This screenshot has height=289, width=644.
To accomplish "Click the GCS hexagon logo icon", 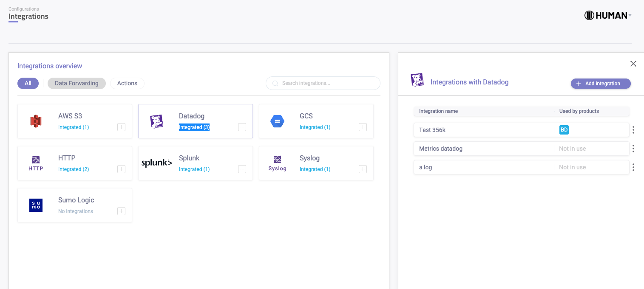I will coord(277,121).
